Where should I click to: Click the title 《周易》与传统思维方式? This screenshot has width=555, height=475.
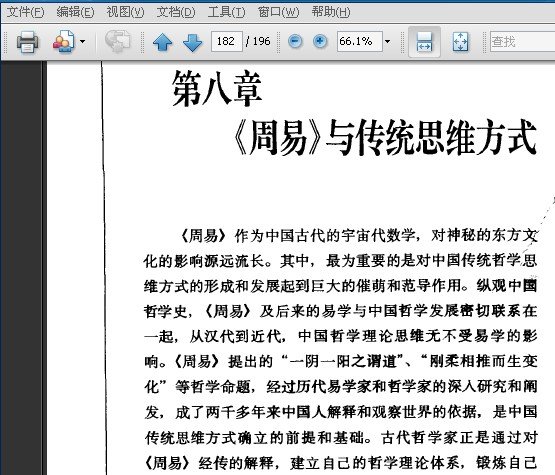(x=385, y=137)
